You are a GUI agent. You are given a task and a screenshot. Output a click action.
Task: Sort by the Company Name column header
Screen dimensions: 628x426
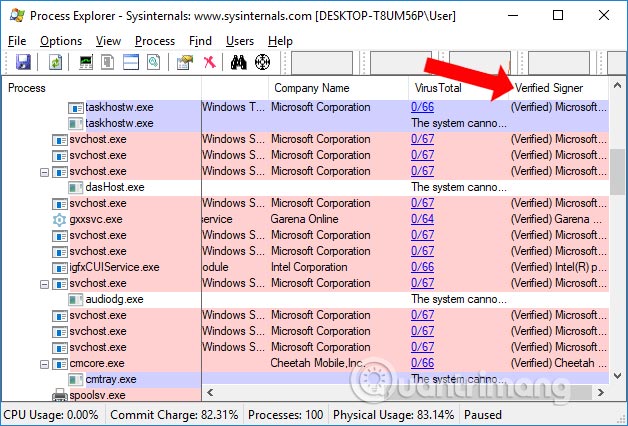coord(338,88)
